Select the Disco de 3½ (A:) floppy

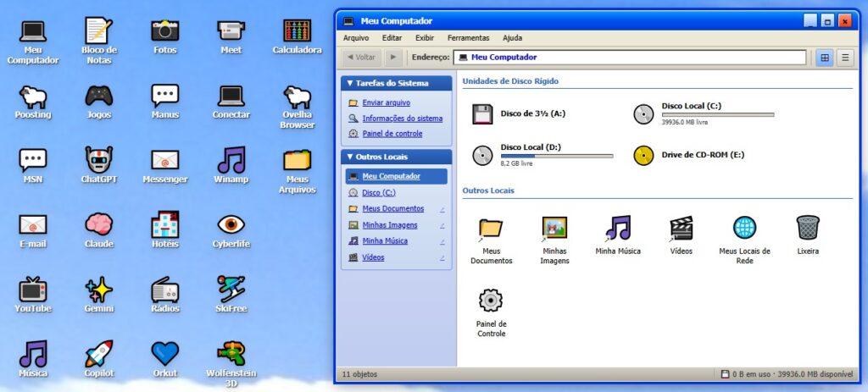point(483,113)
